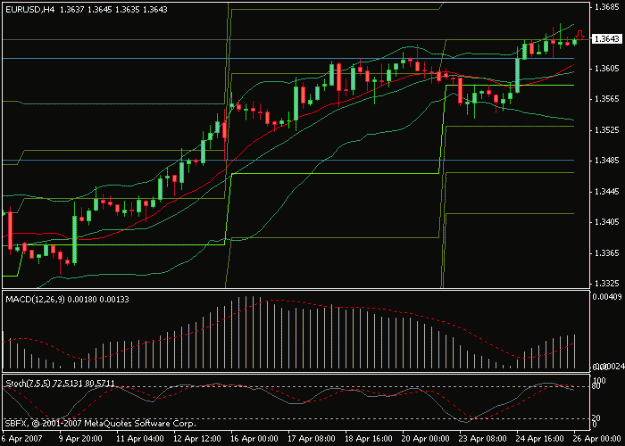Click the 1.3485 price axis label
Image resolution: width=625 pixels, height=446 pixels.
pyautogui.click(x=607, y=161)
